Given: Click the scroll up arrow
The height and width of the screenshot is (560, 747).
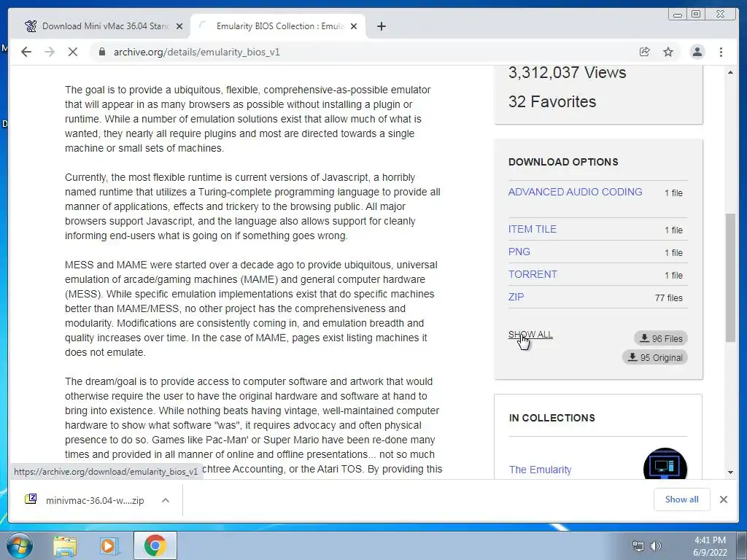Looking at the screenshot, I should 730,72.
